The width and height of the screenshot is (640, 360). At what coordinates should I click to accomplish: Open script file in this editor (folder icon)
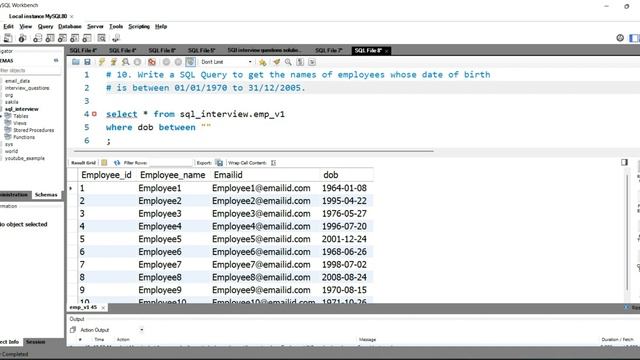(76, 62)
